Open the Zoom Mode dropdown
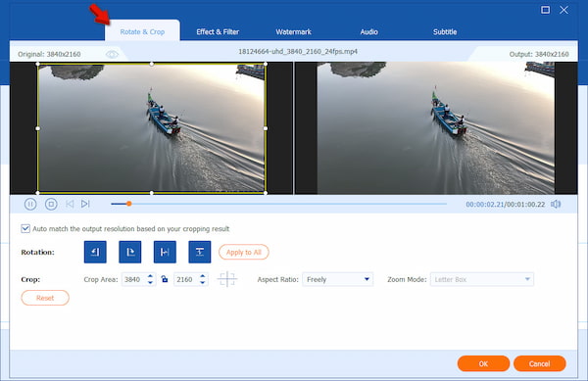The image size is (588, 381). [x=482, y=279]
